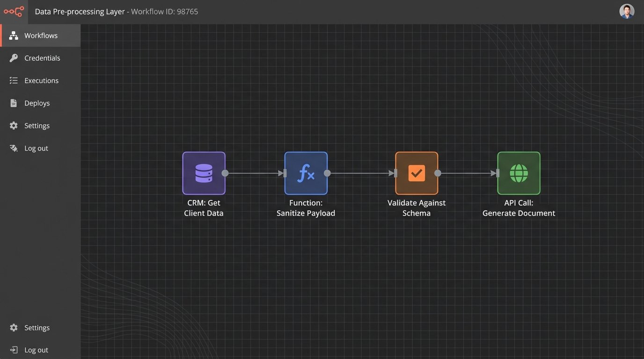Click the Credentials key icon
This screenshot has height=359, width=644.
[x=14, y=58]
